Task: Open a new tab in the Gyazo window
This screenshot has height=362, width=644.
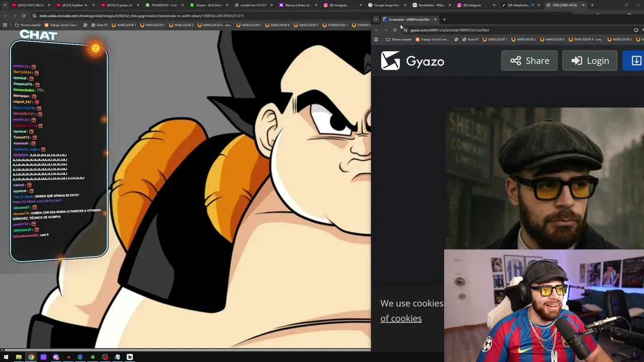Action: pyautogui.click(x=444, y=20)
